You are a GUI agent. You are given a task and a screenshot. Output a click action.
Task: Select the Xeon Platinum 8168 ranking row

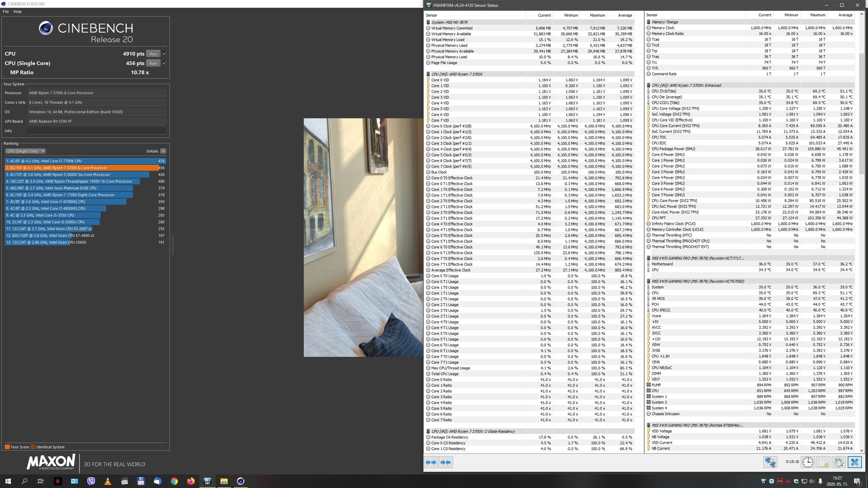pyautogui.click(x=86, y=188)
